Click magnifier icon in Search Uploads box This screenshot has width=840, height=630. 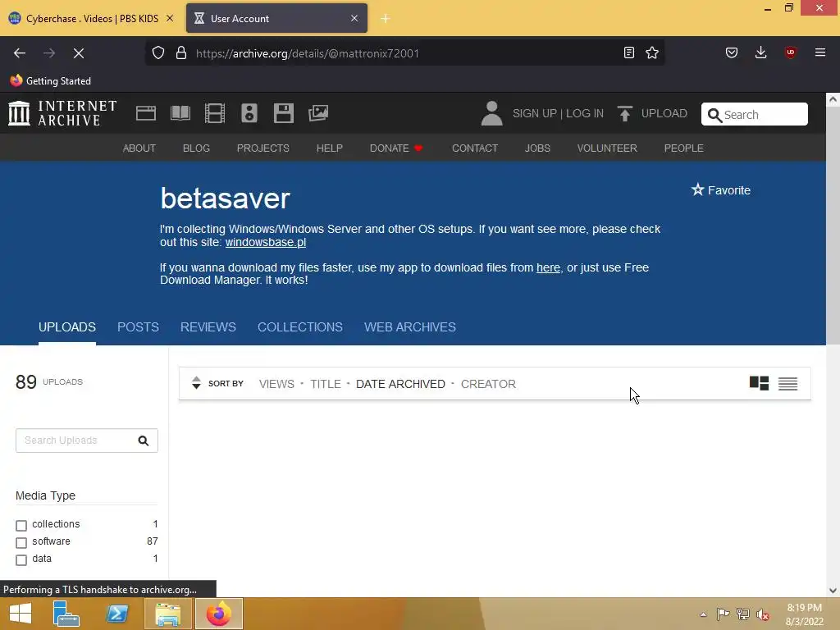coord(143,441)
